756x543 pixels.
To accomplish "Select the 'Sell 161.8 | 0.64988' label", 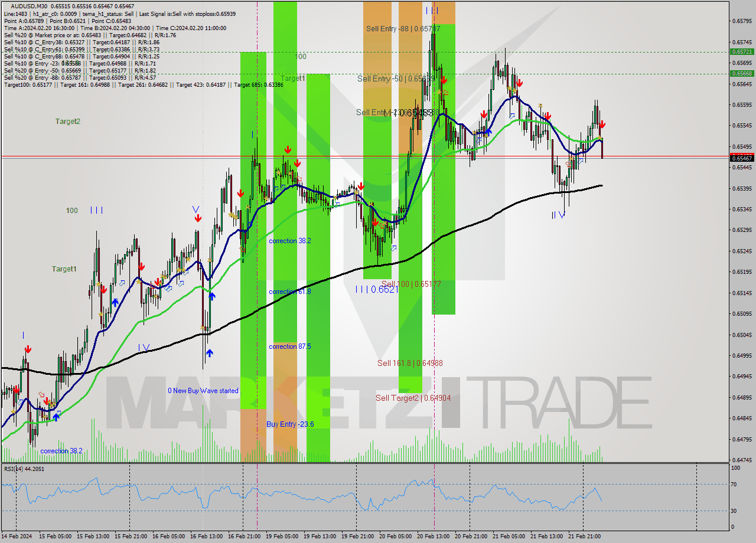I will pyautogui.click(x=410, y=363).
